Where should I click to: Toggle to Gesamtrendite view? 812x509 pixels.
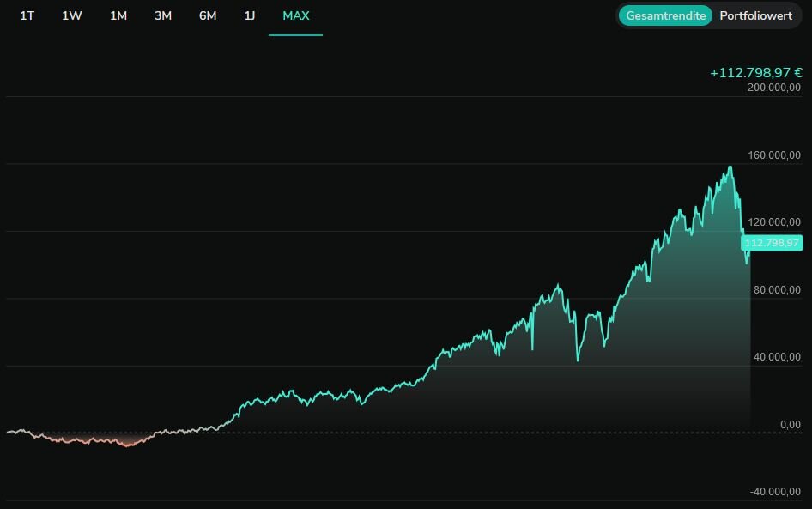point(666,16)
